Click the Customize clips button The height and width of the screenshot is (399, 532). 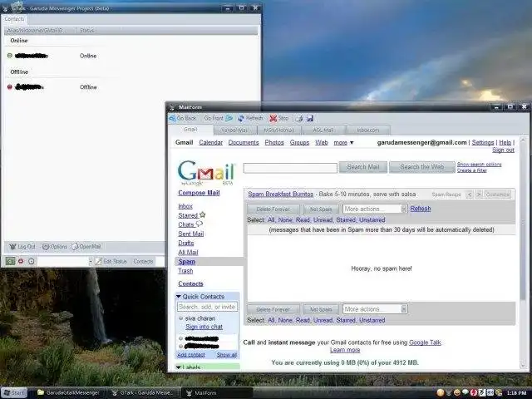[x=497, y=195]
